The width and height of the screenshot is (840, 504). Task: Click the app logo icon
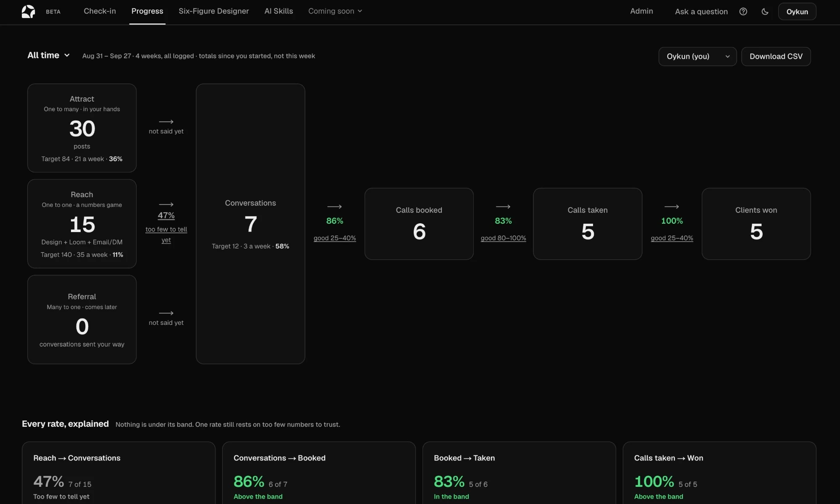pos(28,11)
